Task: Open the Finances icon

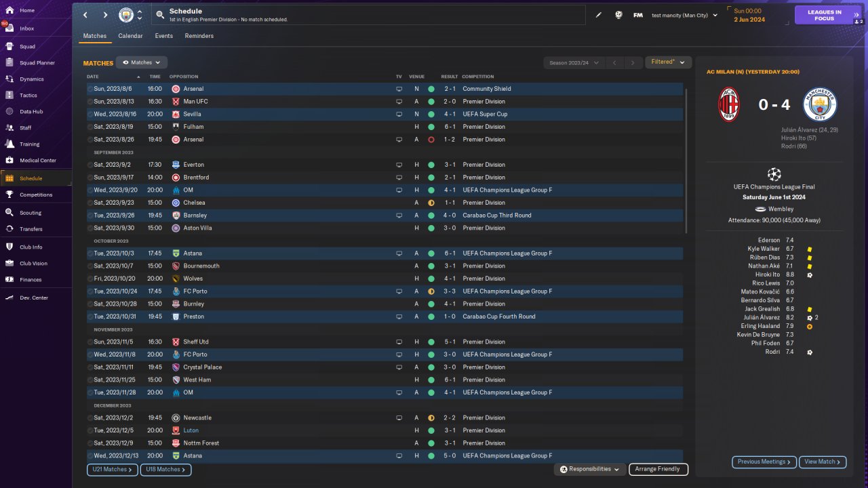Action: [9, 280]
